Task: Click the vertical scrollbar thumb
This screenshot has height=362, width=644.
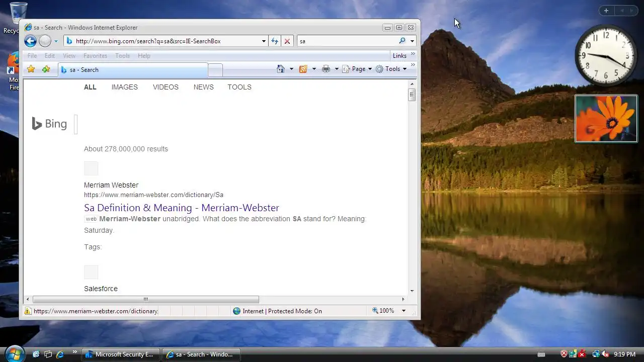Action: coord(412,95)
